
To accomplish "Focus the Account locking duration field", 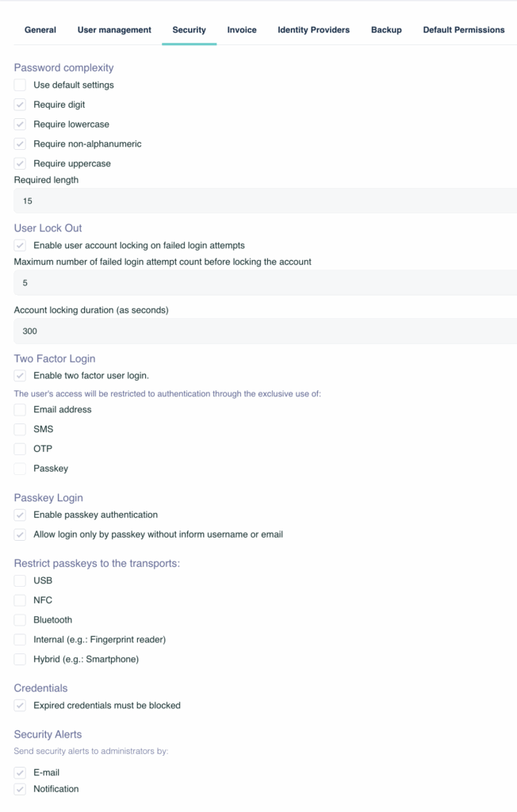I will (x=266, y=331).
